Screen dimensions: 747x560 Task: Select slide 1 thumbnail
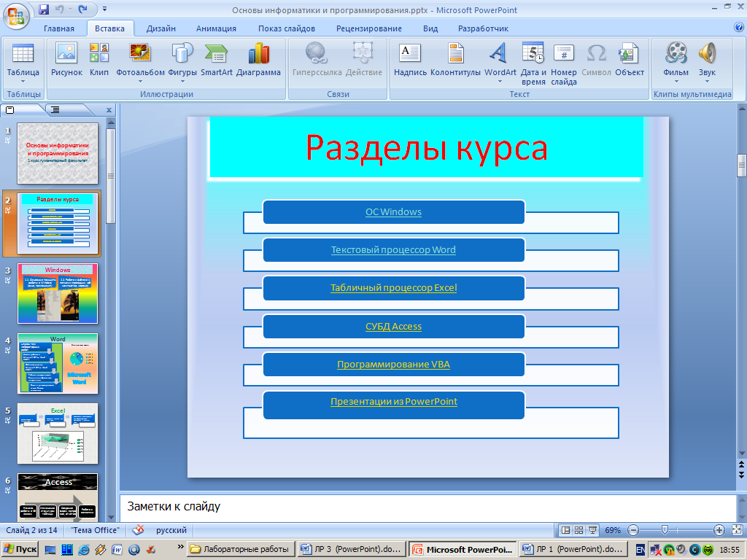point(58,153)
